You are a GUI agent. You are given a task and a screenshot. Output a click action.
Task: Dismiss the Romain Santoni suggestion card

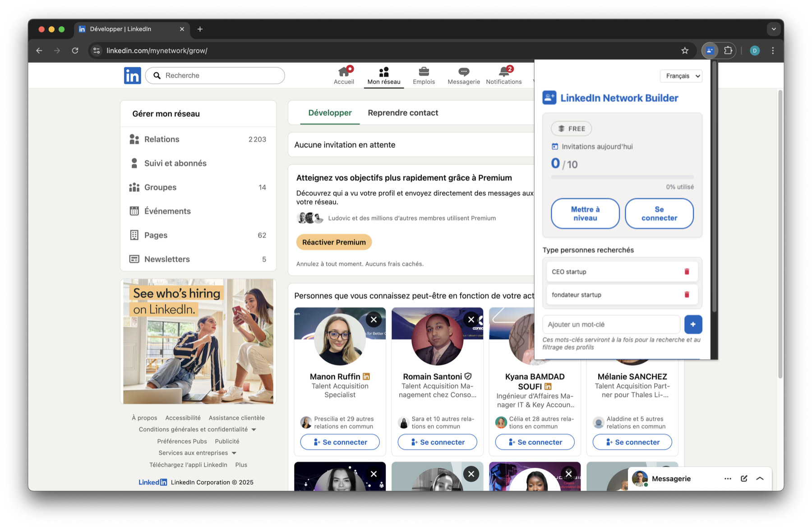click(471, 320)
